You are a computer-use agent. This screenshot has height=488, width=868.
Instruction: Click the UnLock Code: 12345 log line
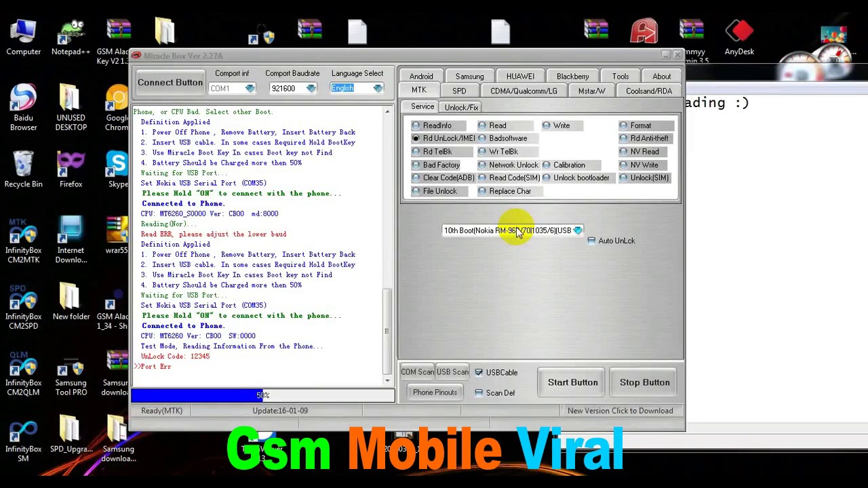coord(175,357)
